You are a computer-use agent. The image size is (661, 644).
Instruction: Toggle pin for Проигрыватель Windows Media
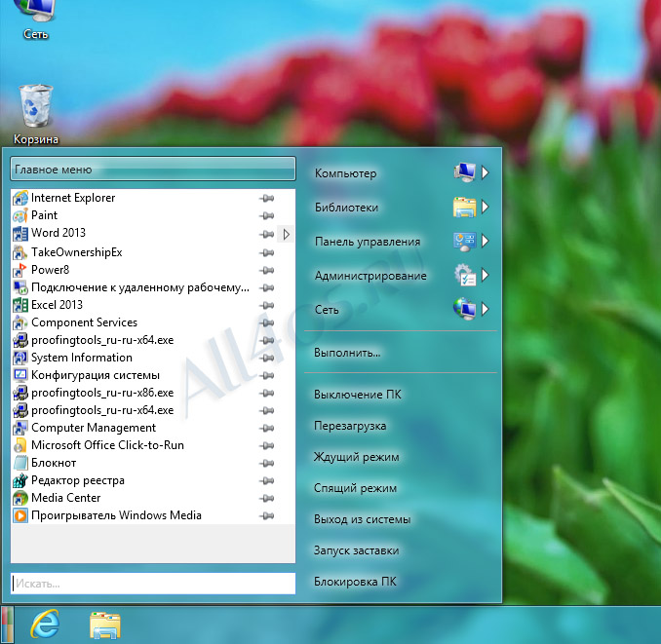pos(266,515)
